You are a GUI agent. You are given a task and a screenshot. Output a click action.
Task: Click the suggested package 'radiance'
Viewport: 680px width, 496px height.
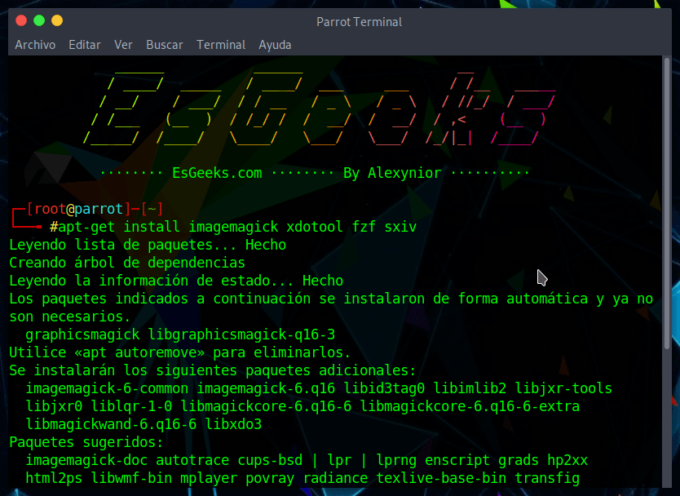tap(335, 478)
